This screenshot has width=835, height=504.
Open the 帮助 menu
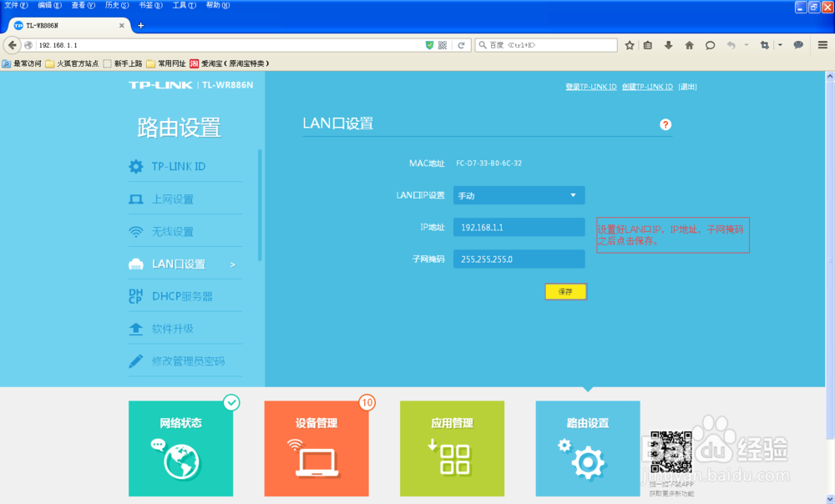(x=218, y=5)
